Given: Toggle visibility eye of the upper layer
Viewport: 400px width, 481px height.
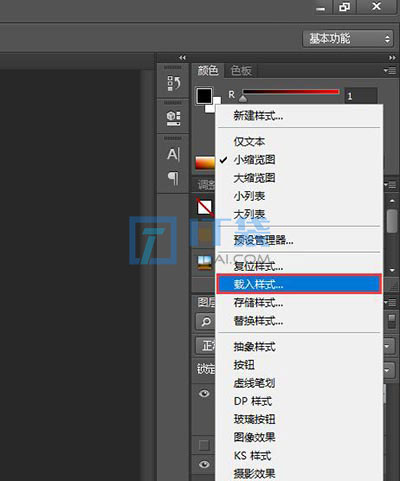Looking at the screenshot, I should pos(204,394).
